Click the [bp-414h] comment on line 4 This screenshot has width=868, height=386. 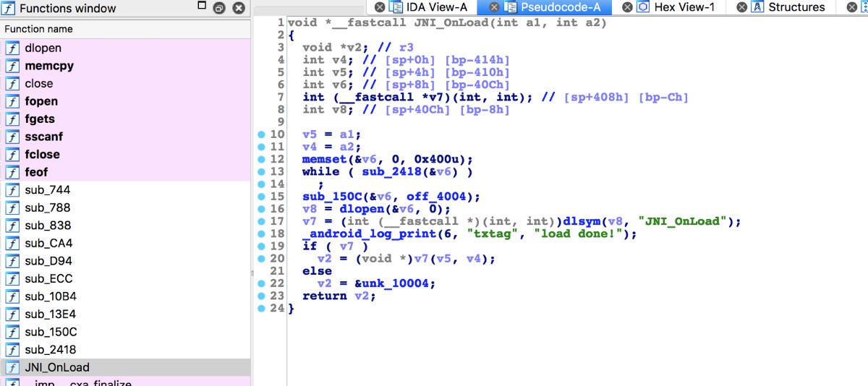coord(476,59)
